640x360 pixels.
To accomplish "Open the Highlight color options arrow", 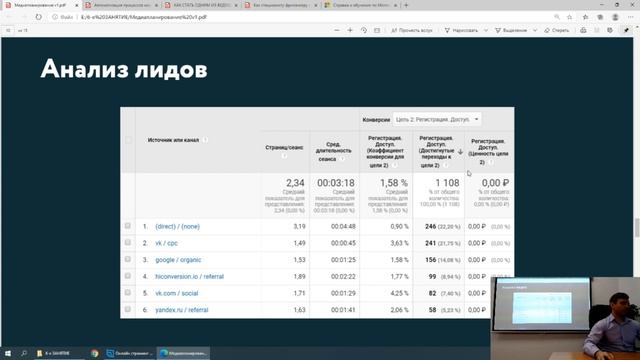I will click(535, 30).
